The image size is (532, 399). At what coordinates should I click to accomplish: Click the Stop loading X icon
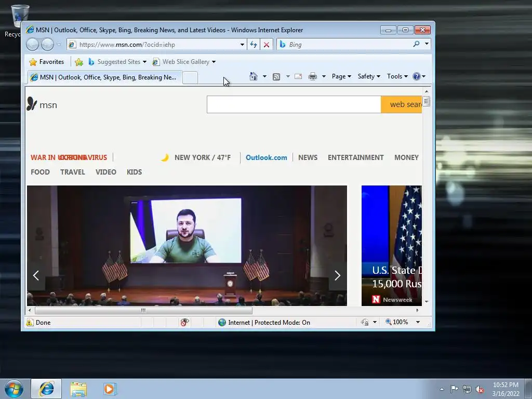click(x=267, y=45)
